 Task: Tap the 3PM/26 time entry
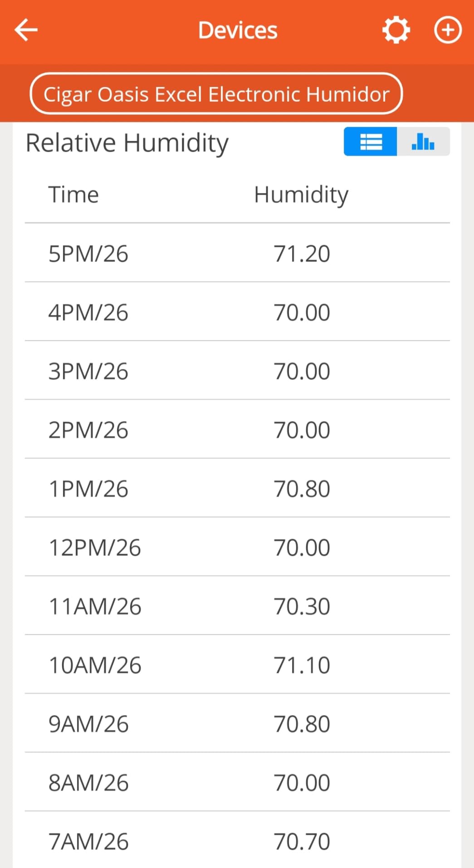click(88, 371)
